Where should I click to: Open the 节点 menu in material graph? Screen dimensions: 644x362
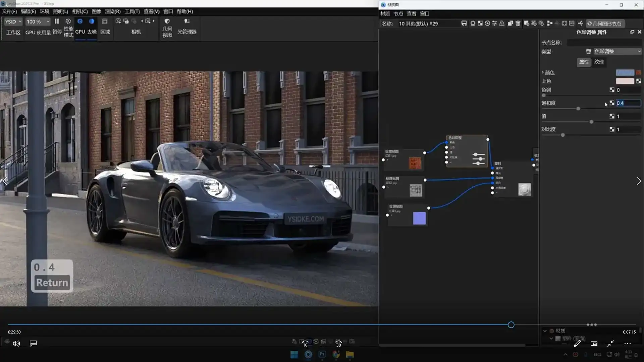coord(398,14)
